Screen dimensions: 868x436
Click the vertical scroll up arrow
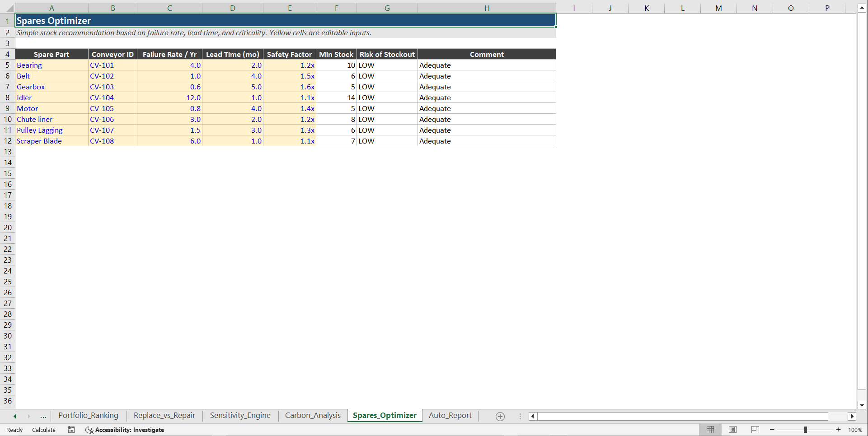[x=862, y=8]
